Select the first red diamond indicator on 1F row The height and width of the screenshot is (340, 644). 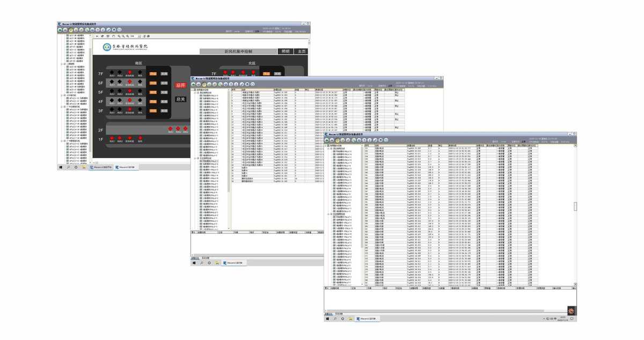[112, 138]
